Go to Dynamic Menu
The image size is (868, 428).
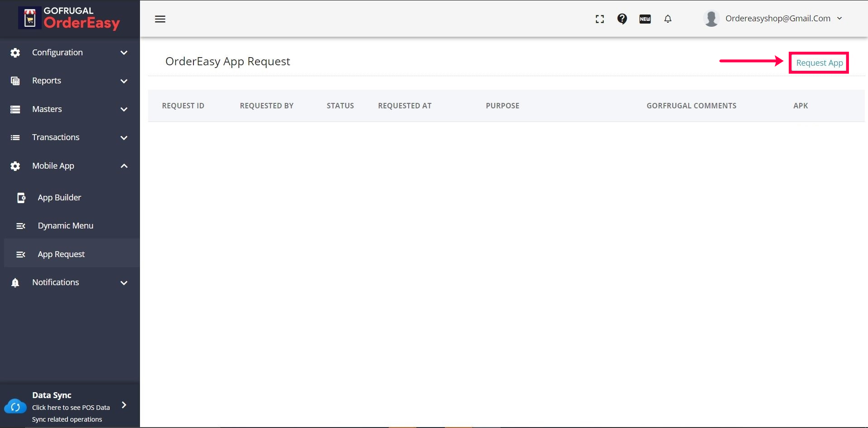pyautogui.click(x=72, y=226)
